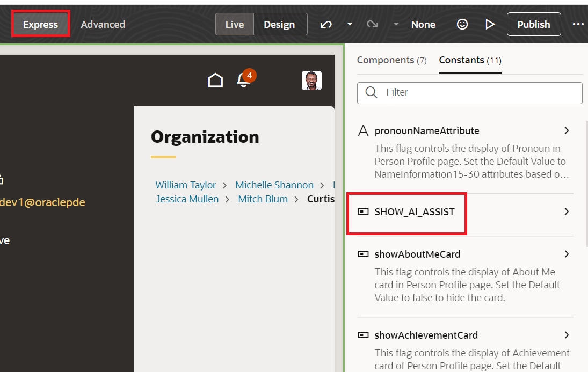Click the constants Filter search field
The width and height of the screenshot is (588, 372).
tap(478, 92)
